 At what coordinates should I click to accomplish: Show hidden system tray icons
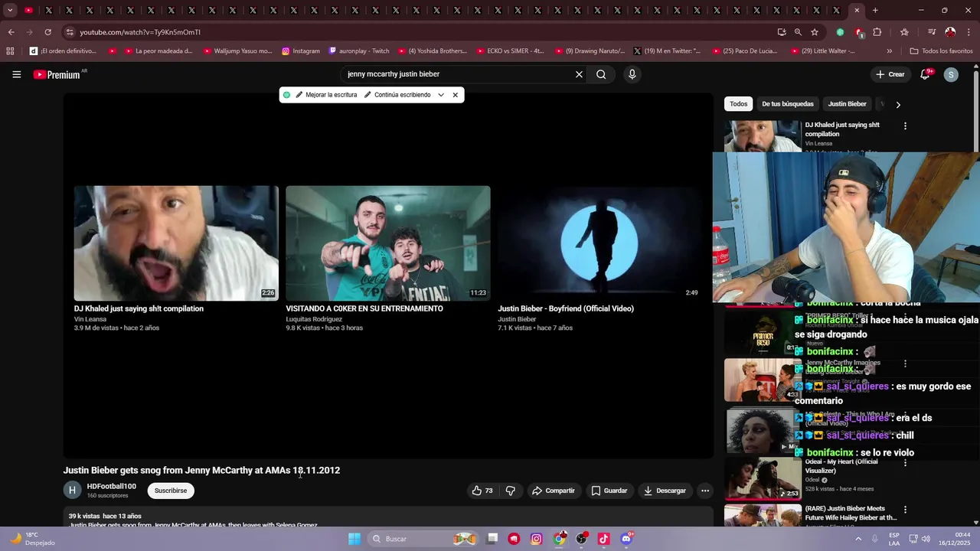coord(858,539)
